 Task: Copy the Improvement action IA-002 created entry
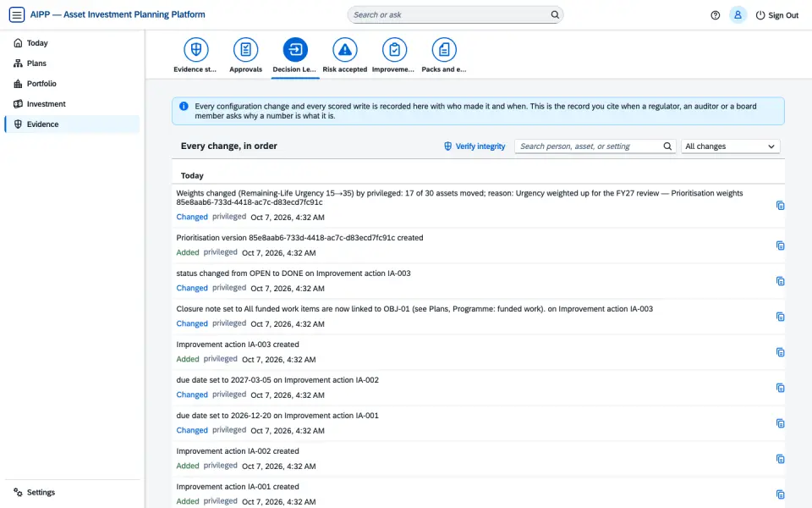tap(780, 459)
